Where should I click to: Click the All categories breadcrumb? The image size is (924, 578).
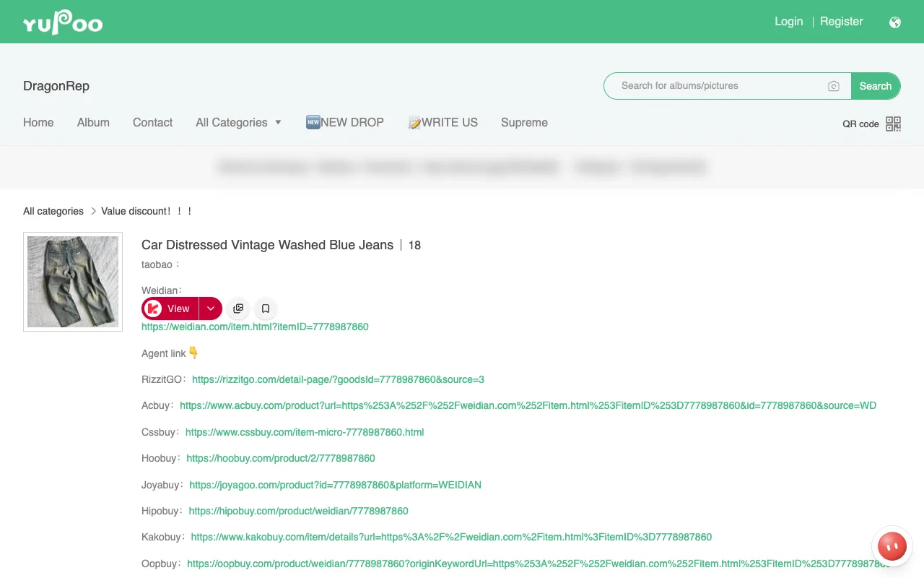[x=53, y=212]
